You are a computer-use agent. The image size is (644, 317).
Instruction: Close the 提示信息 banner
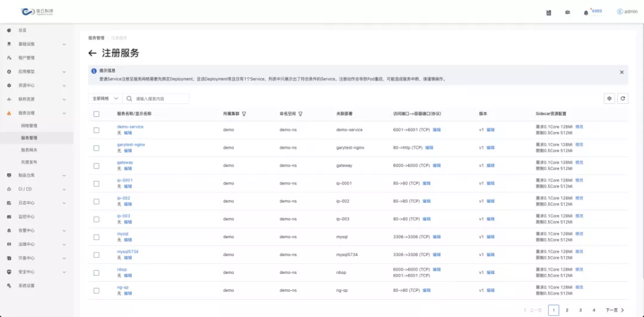point(621,72)
